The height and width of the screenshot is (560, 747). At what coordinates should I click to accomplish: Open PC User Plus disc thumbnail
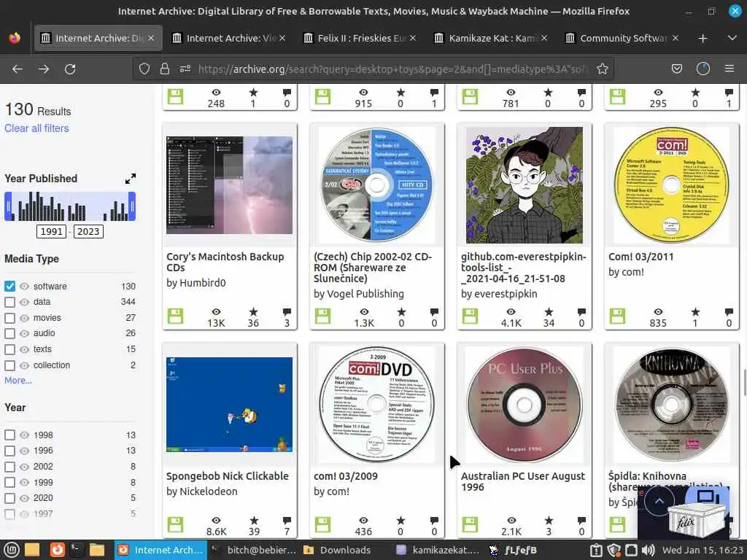[x=524, y=404]
